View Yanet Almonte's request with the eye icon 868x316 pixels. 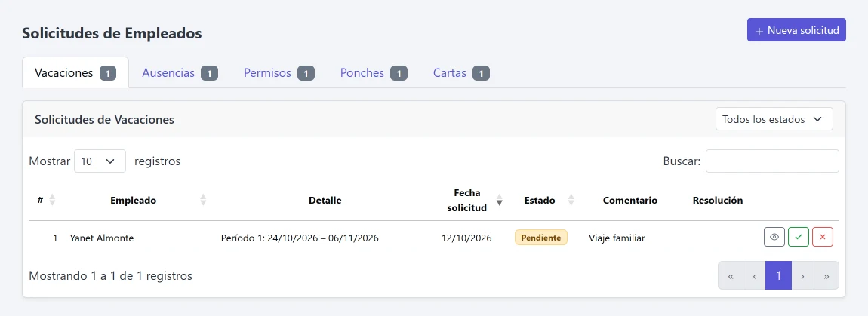tap(774, 238)
